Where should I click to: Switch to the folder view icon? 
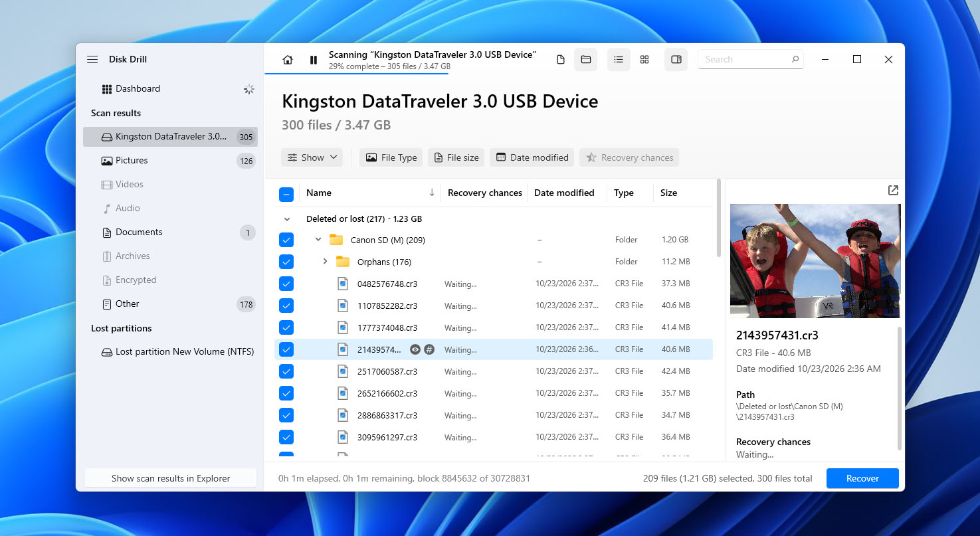(586, 60)
